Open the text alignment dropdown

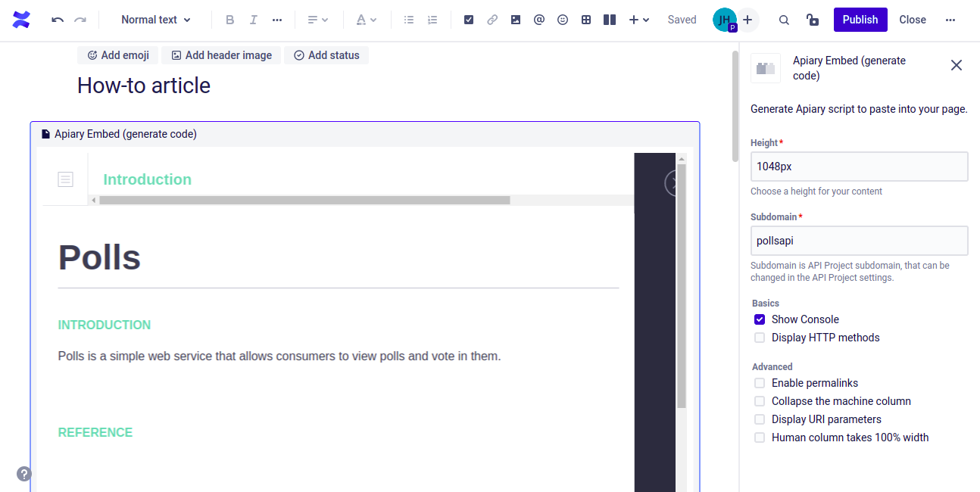tap(317, 20)
